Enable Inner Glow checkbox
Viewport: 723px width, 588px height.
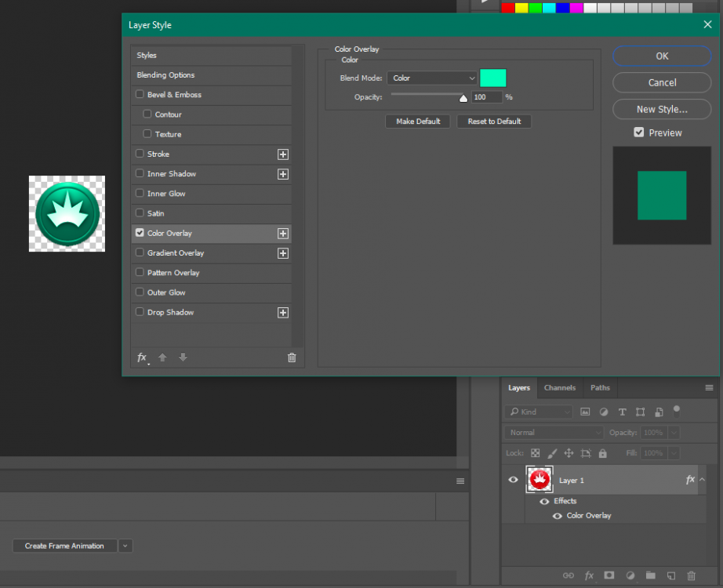coord(140,193)
